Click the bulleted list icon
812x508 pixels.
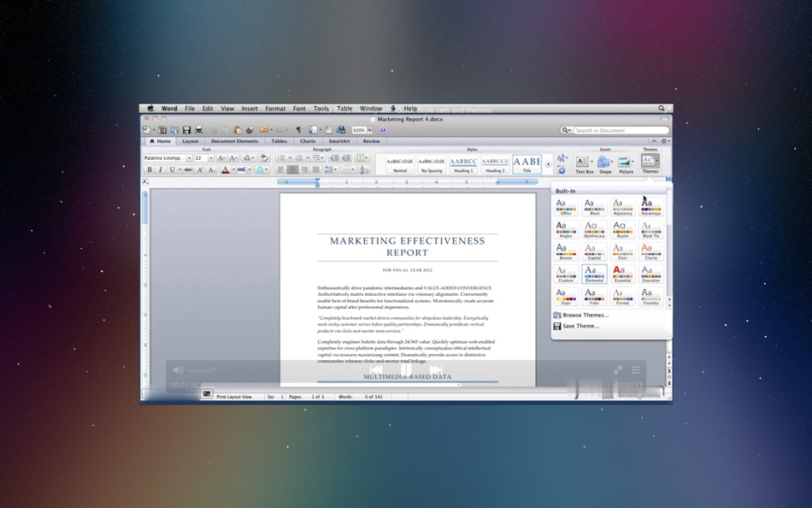280,157
